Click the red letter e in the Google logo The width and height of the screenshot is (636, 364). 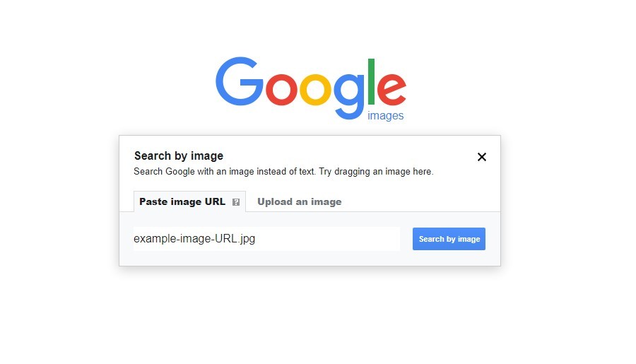391,88
